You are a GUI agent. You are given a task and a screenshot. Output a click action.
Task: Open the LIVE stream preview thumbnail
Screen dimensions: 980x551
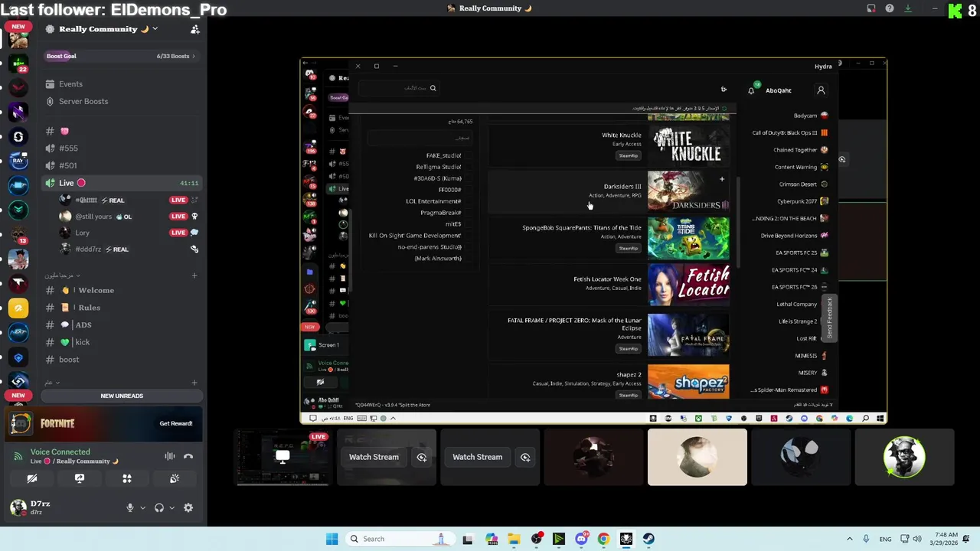pos(283,457)
